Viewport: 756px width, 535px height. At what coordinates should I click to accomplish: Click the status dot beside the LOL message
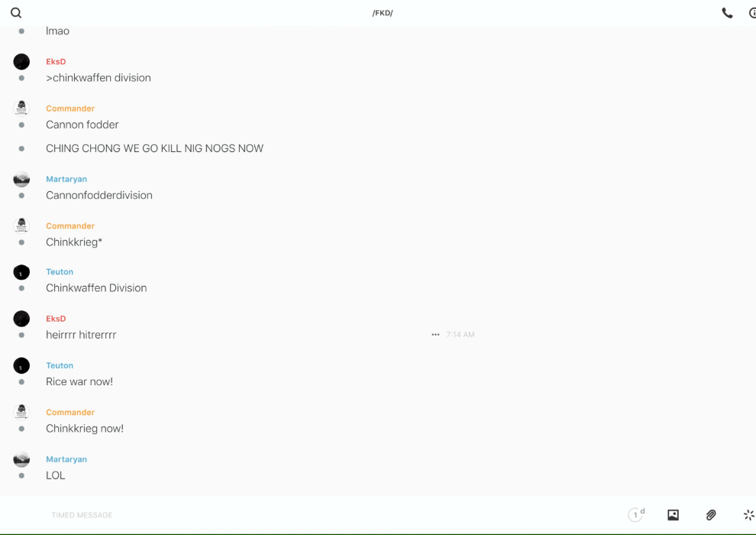point(21,475)
